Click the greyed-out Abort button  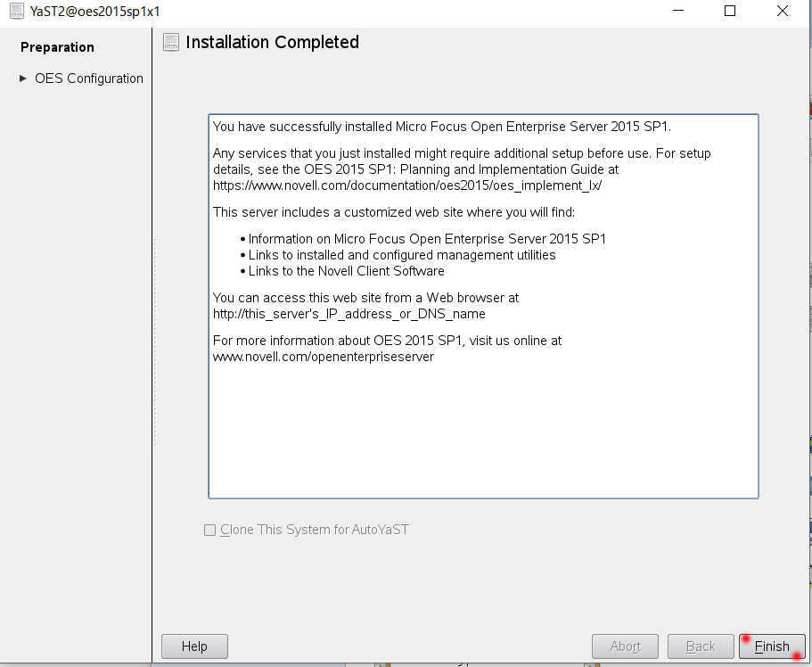click(625, 646)
